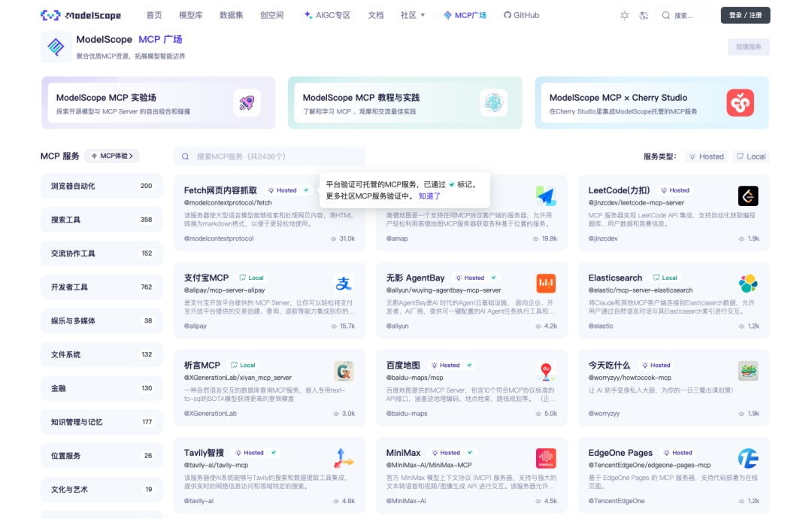Click the 百度地图 map pin icon
Image resolution: width=812 pixels, height=519 pixels.
(546, 371)
